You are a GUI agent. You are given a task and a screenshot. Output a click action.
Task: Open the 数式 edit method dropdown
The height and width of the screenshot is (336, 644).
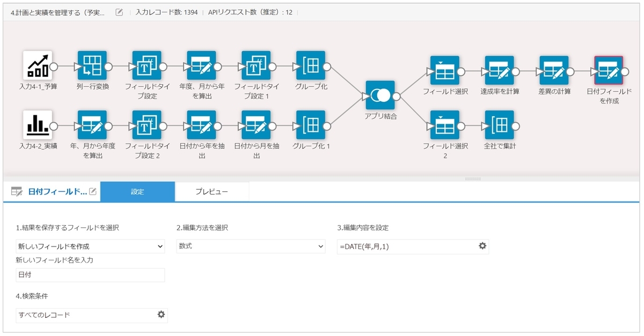pos(251,247)
